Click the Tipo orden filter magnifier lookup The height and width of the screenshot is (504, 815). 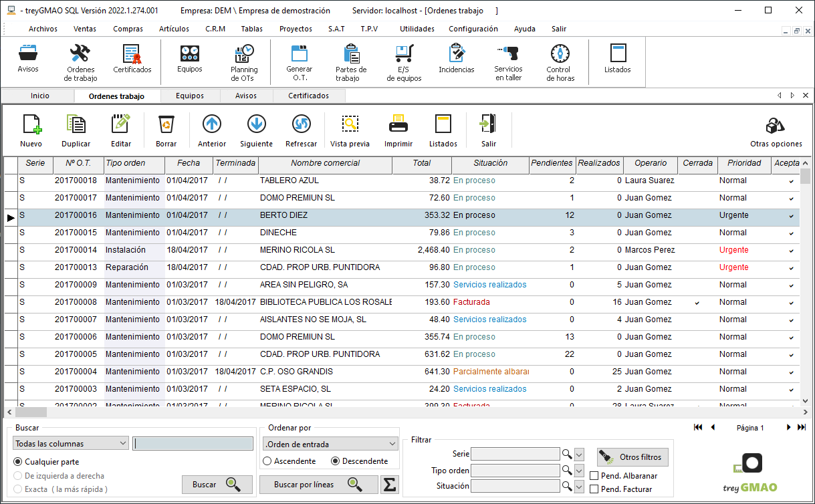click(567, 471)
